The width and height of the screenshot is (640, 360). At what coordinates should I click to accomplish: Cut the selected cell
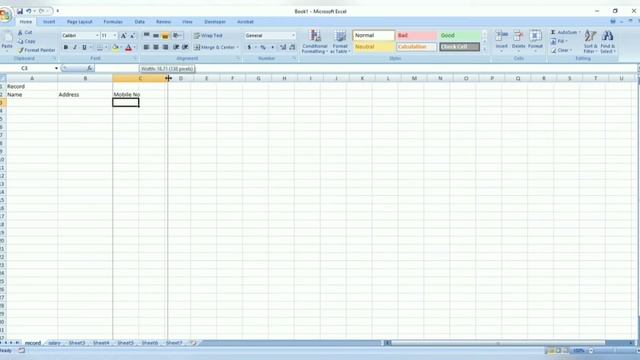(24, 32)
